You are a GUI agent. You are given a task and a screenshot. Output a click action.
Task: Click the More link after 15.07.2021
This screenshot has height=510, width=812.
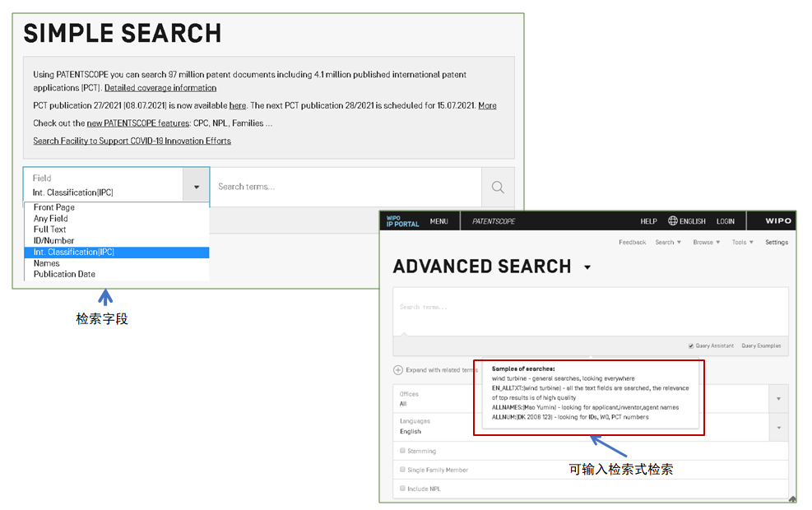[x=487, y=105]
